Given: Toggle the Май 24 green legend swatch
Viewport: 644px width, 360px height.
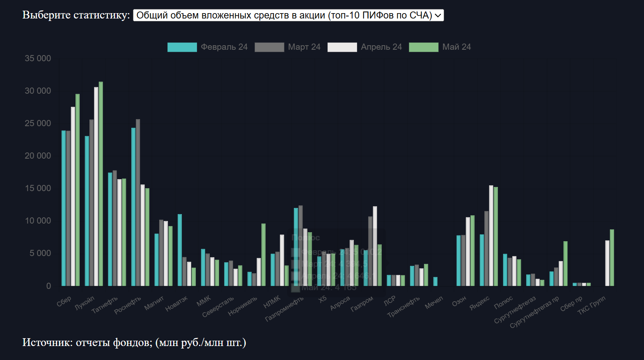Looking at the screenshot, I should click(424, 47).
